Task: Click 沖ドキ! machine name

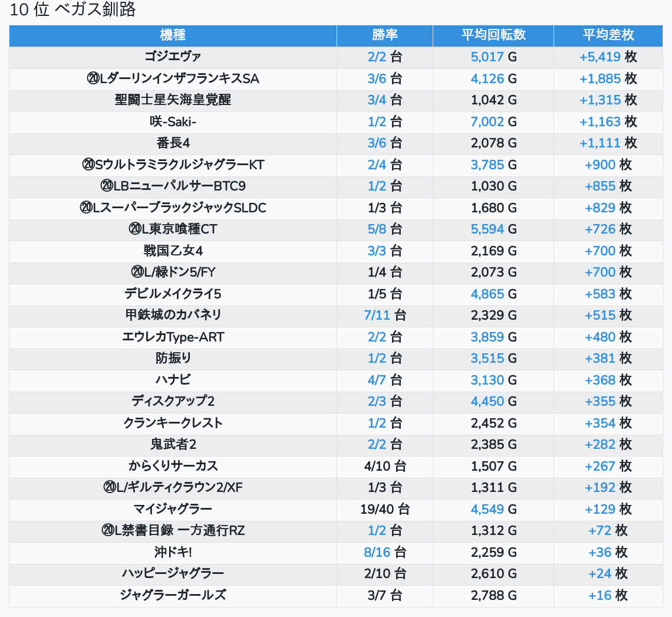Action: click(173, 553)
